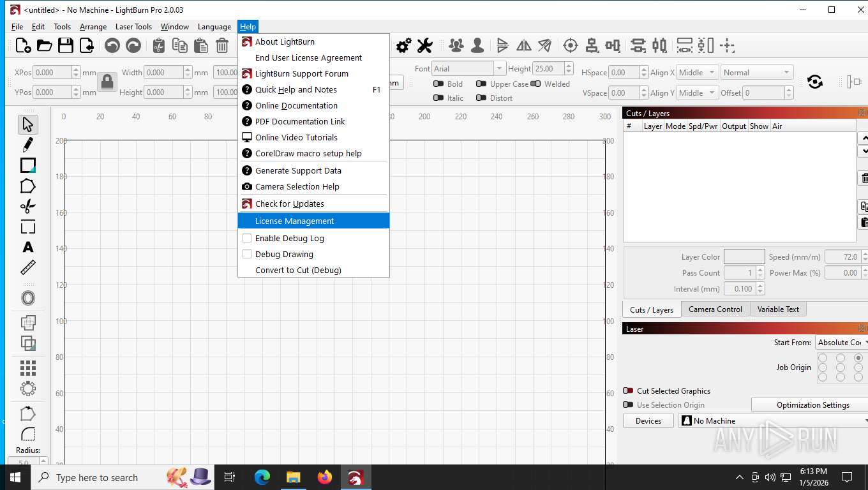Increase the font Height spinner value

(569, 65)
